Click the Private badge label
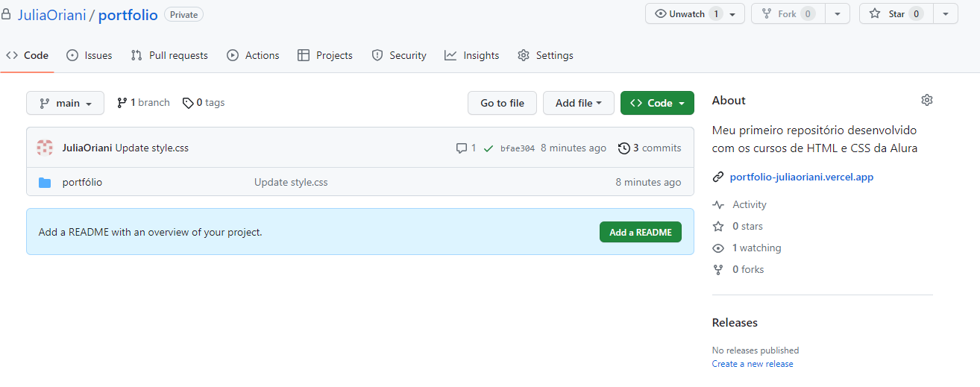Screen dimensions: 980x387 [x=183, y=14]
